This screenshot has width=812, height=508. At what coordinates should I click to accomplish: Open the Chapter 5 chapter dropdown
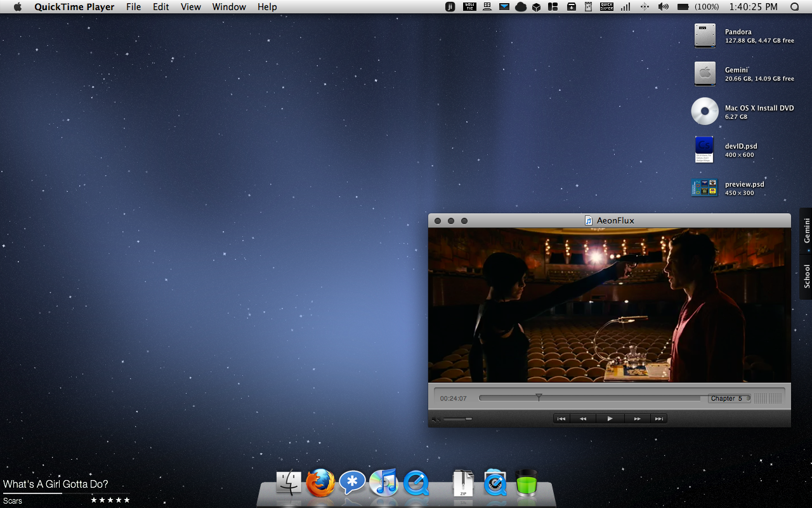tap(730, 399)
